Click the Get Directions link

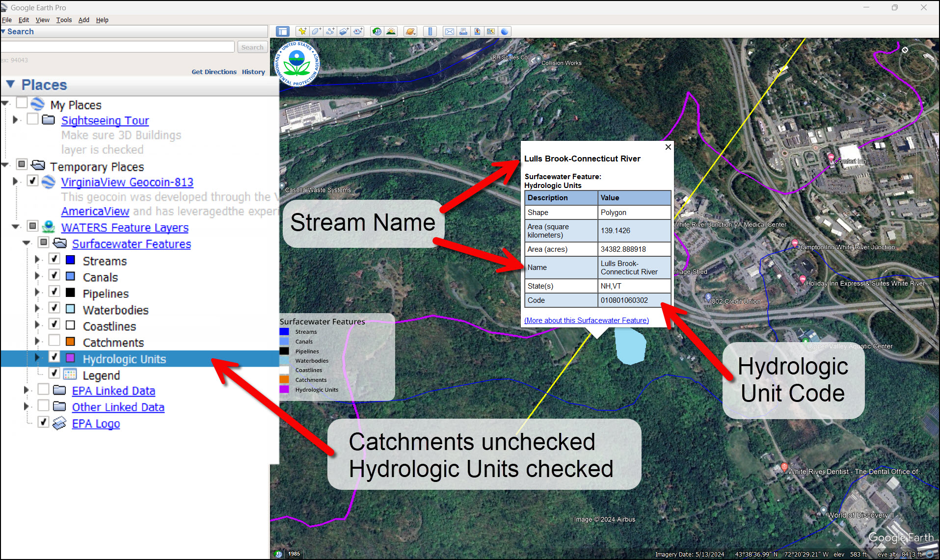pos(214,72)
